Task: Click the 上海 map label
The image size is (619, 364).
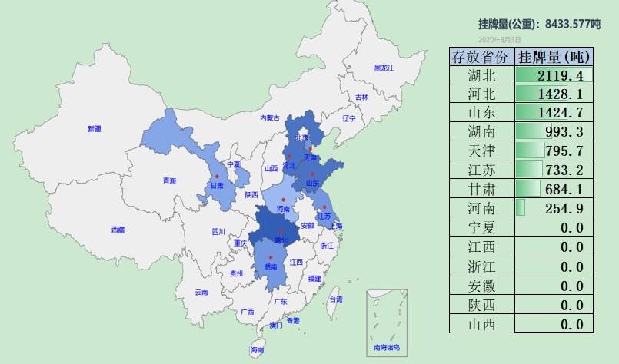Action: [337, 227]
